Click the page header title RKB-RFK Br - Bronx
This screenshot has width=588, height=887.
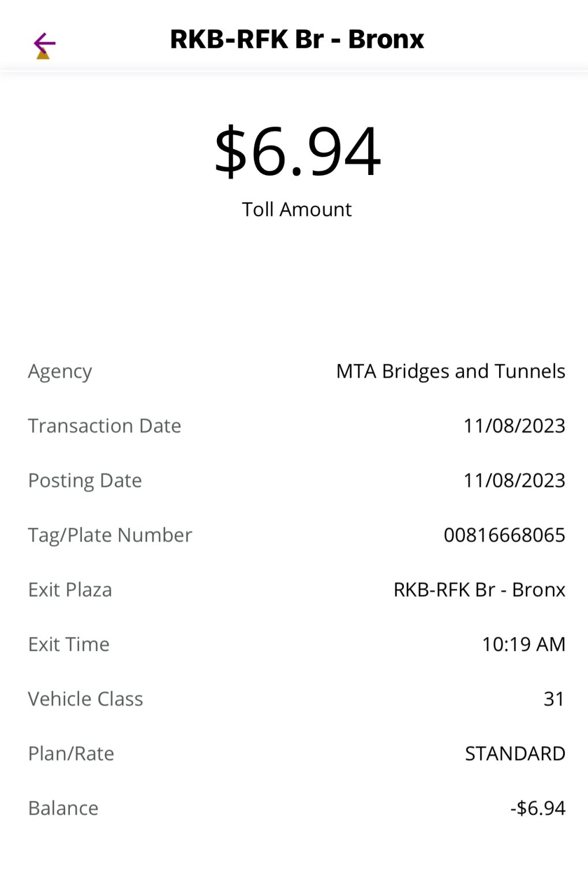pyautogui.click(x=297, y=39)
